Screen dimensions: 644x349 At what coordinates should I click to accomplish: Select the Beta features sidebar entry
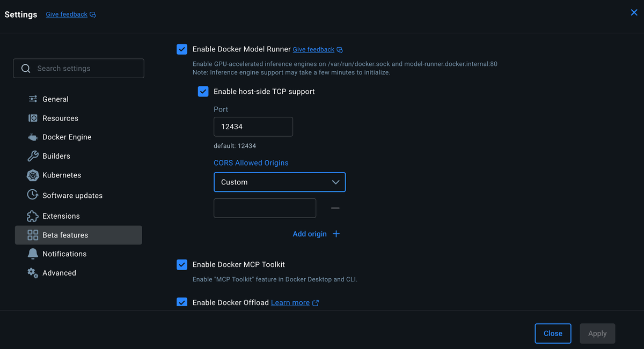[x=64, y=235]
